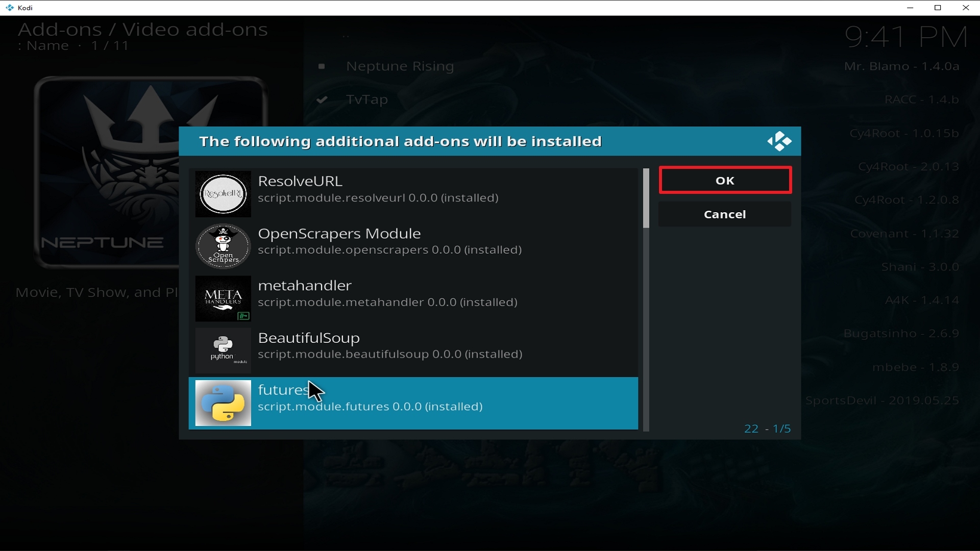Click the SportsDevil - 2019.05.25 label

pos(882,400)
